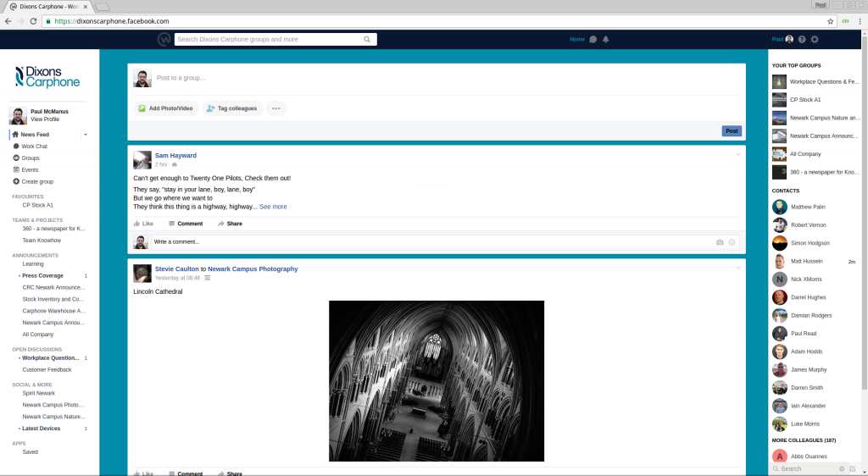Click Create group
The image size is (868, 476).
click(x=37, y=181)
